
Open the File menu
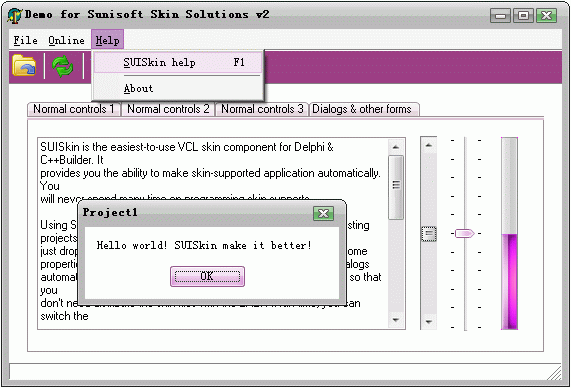[25, 40]
